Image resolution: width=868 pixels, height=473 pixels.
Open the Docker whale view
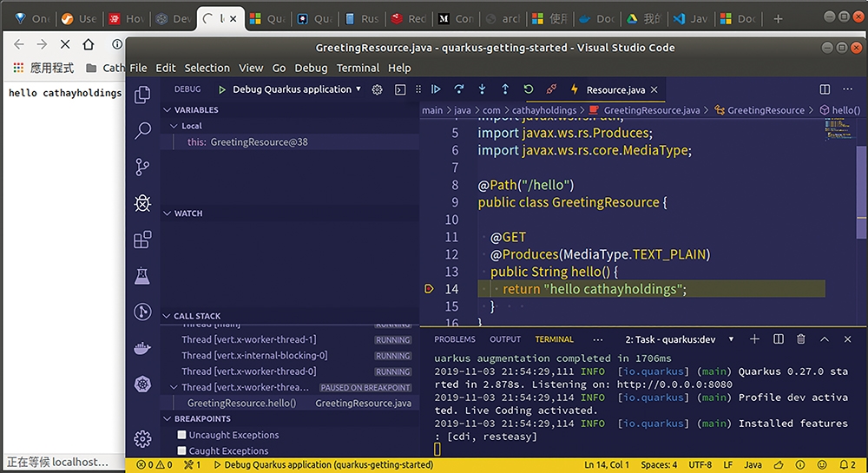click(x=142, y=348)
